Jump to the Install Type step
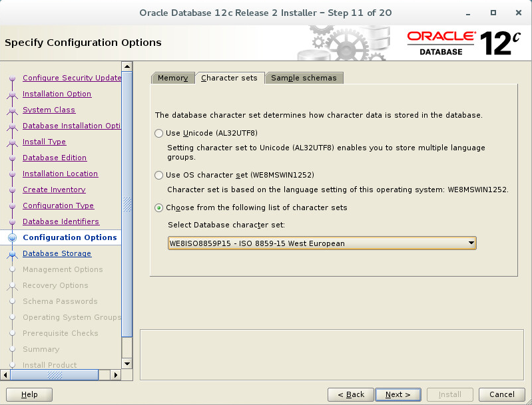This screenshot has width=532, height=405. [x=45, y=142]
